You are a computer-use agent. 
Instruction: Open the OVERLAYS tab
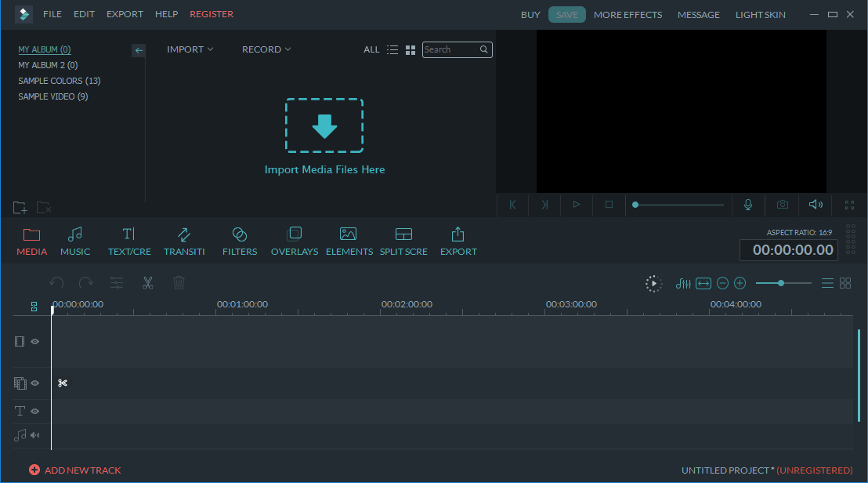[x=295, y=241]
